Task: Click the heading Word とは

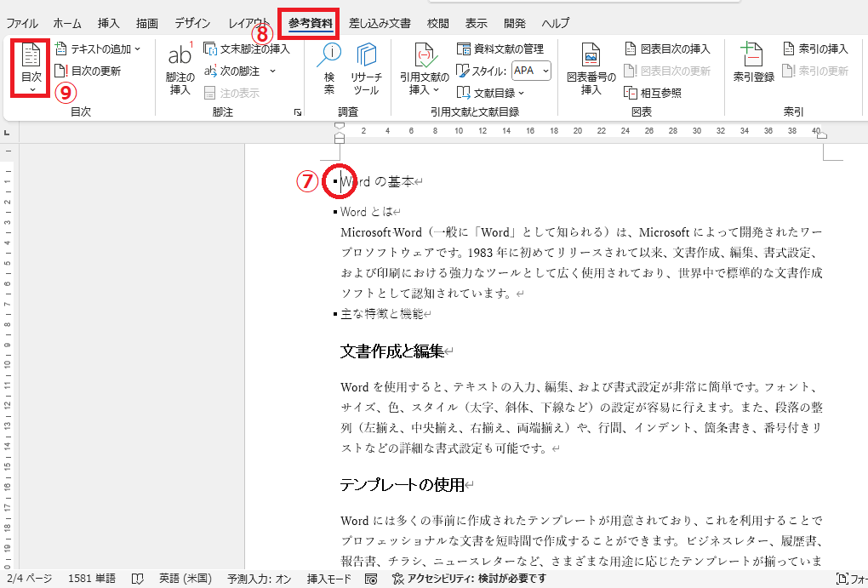Action: 367,212
